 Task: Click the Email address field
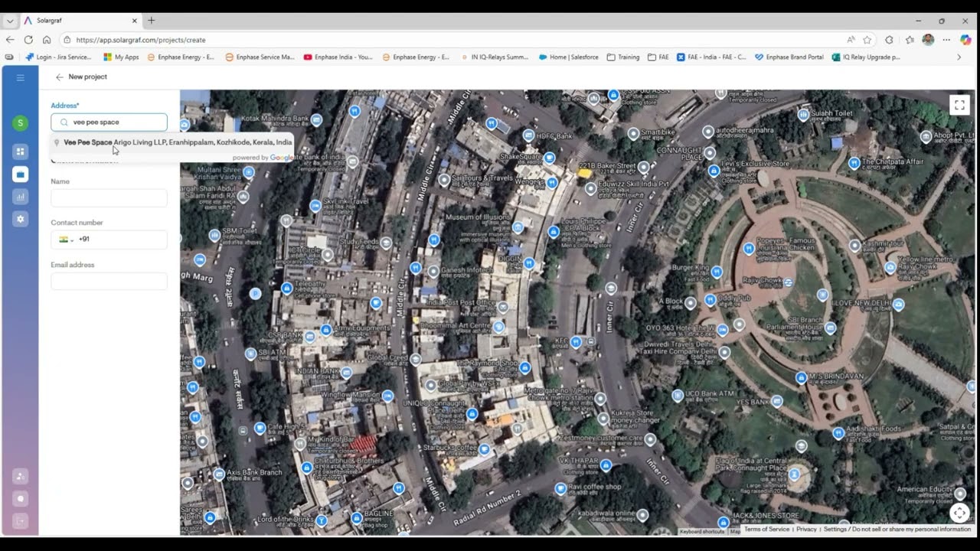pos(109,281)
